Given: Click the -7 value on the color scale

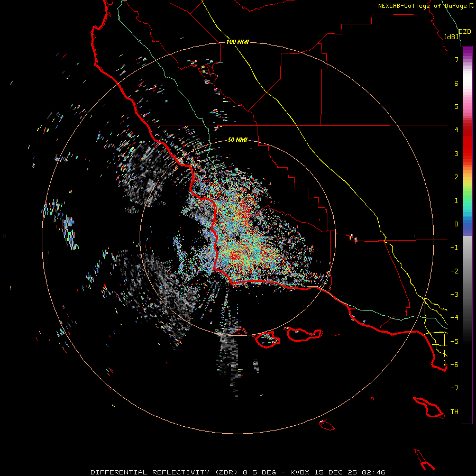Looking at the screenshot, I should coord(454,388).
